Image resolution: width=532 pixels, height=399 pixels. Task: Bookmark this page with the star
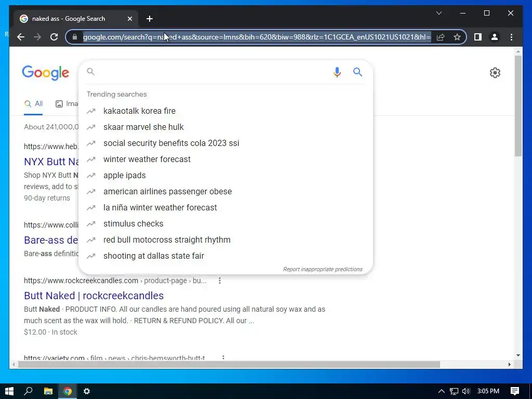click(457, 37)
